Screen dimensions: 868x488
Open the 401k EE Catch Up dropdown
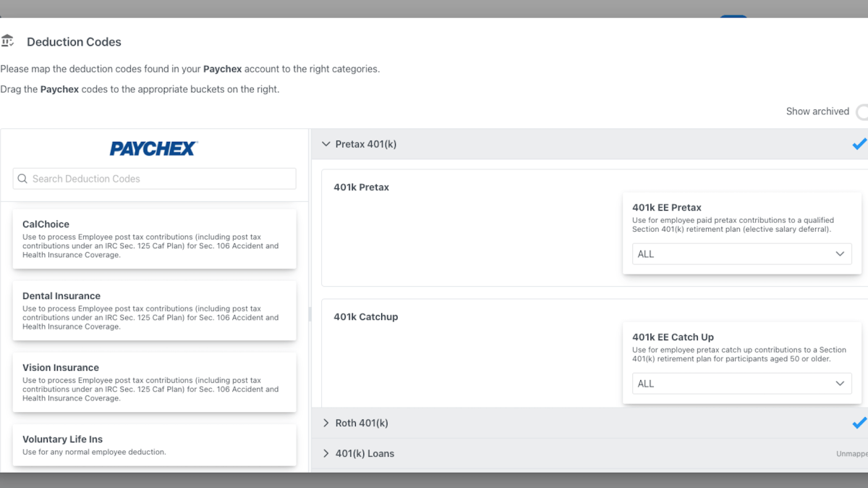coord(741,384)
